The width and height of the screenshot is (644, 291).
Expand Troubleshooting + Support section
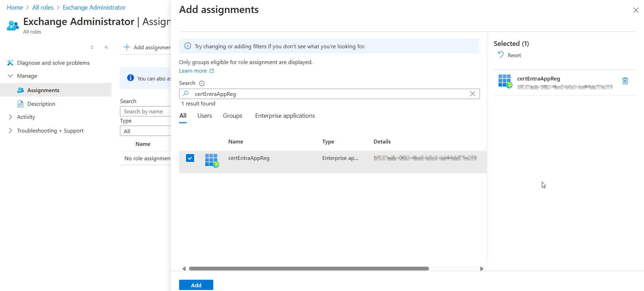[11, 131]
